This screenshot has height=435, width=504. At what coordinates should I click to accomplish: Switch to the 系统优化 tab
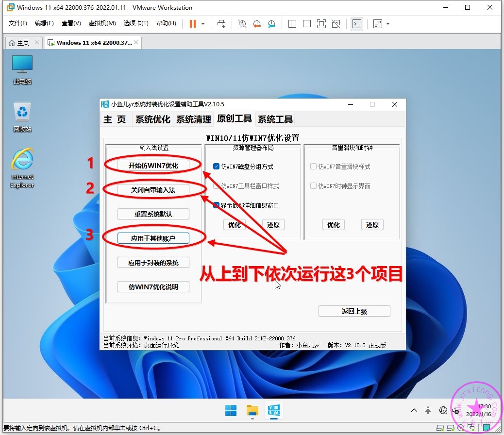point(152,119)
